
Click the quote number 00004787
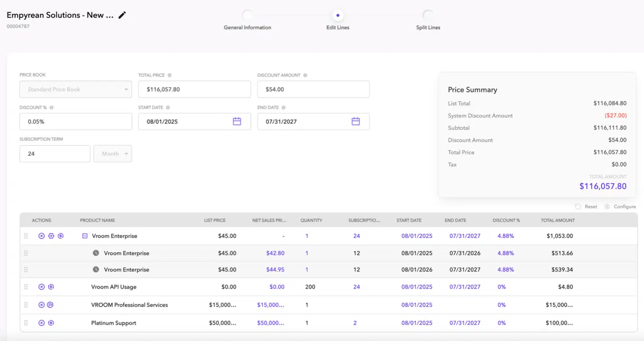pos(18,26)
